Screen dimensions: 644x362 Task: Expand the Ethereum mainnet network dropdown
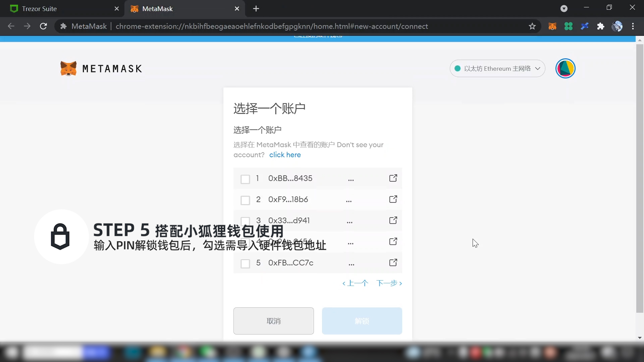pos(497,68)
